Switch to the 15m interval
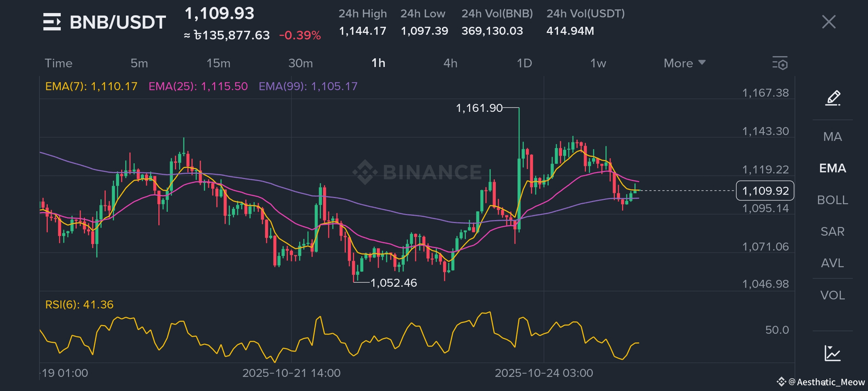868x391 pixels. pos(218,63)
